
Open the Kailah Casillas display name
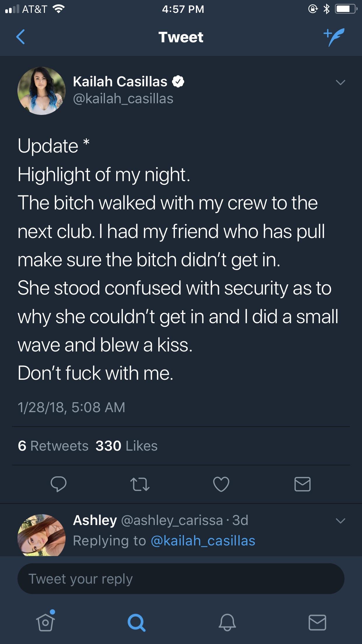pyautogui.click(x=120, y=81)
